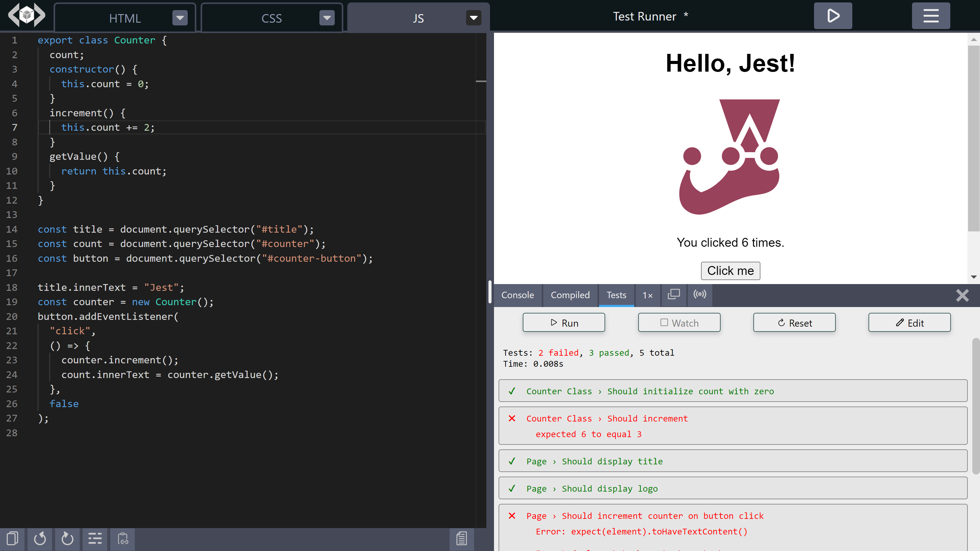Switch to the Compiled tab

tap(569, 295)
